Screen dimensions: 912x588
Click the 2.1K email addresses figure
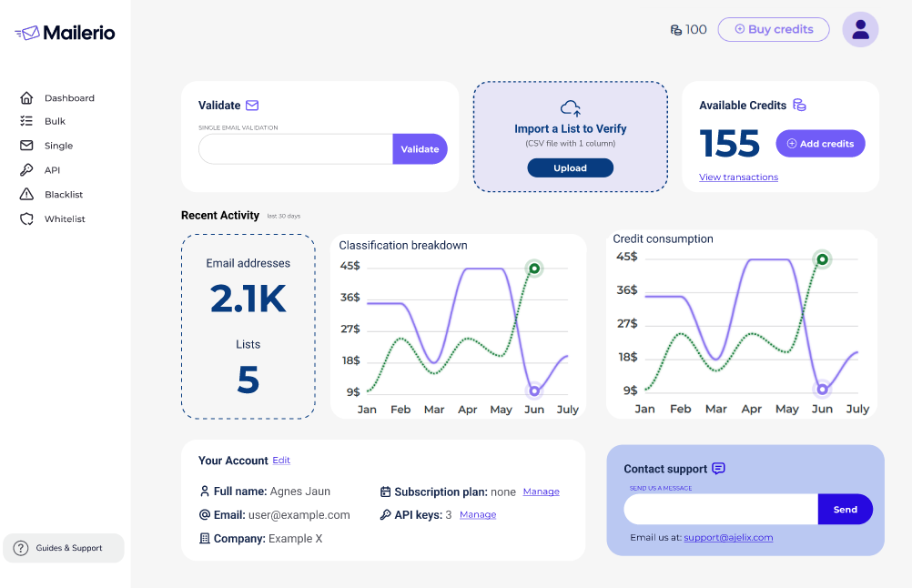click(x=248, y=299)
